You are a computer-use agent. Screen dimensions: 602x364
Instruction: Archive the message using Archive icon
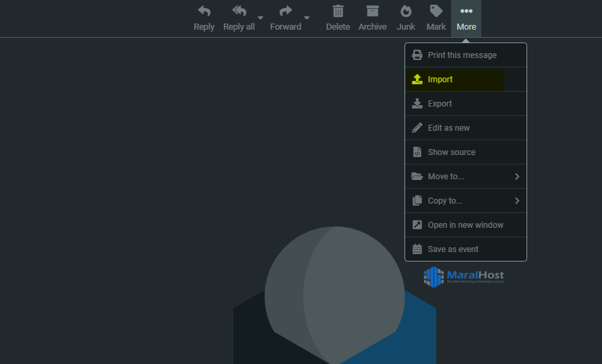(372, 11)
